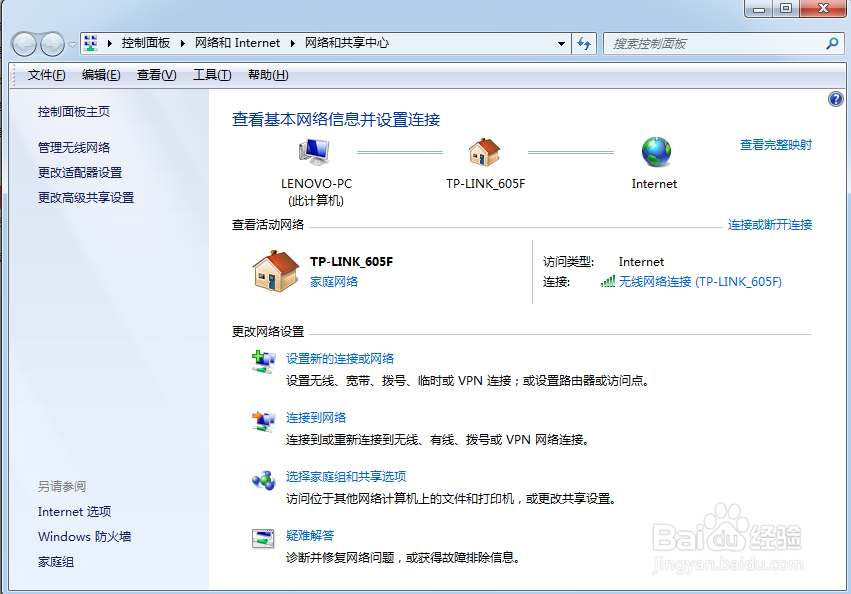This screenshot has height=594, width=851.
Task: Open 更改高级共享设置 in sidebar
Action: coord(86,198)
